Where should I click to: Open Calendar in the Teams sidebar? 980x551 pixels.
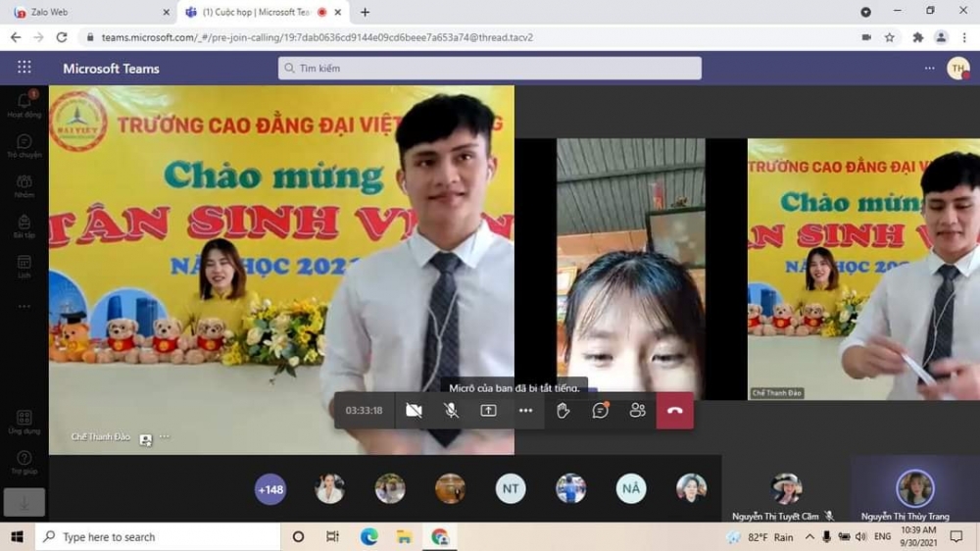point(24,266)
